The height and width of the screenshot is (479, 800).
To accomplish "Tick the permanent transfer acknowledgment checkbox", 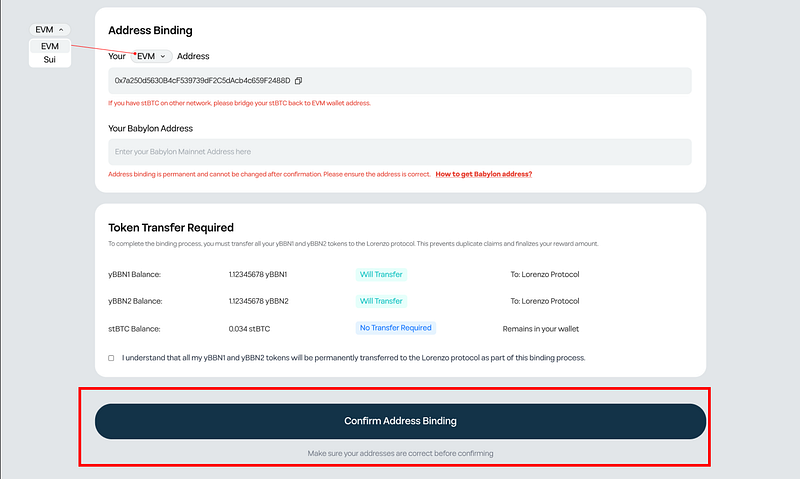I will (111, 358).
